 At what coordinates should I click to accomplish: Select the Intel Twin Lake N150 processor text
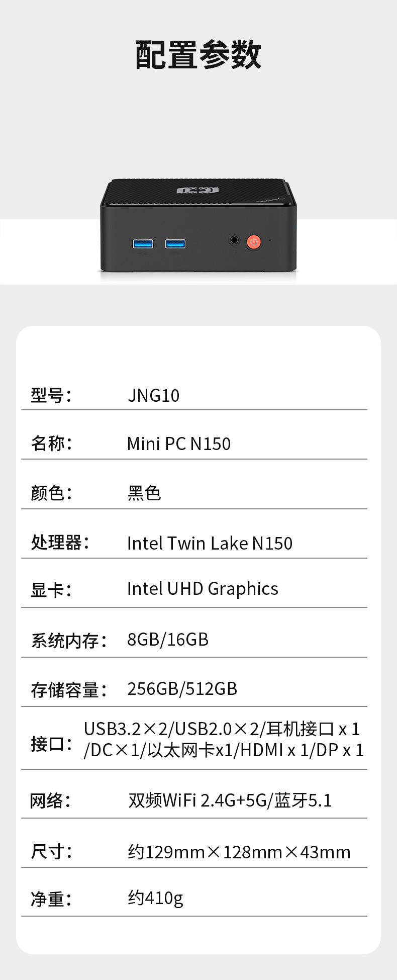(210, 543)
